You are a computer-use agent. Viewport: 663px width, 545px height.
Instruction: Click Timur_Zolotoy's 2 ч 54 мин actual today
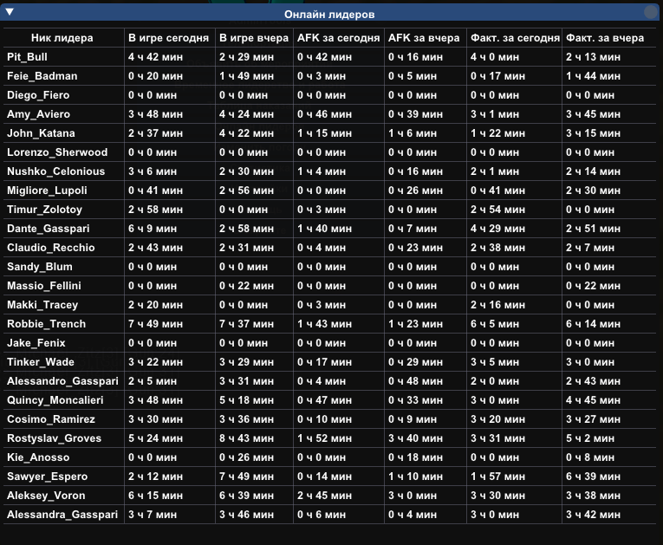[498, 209]
